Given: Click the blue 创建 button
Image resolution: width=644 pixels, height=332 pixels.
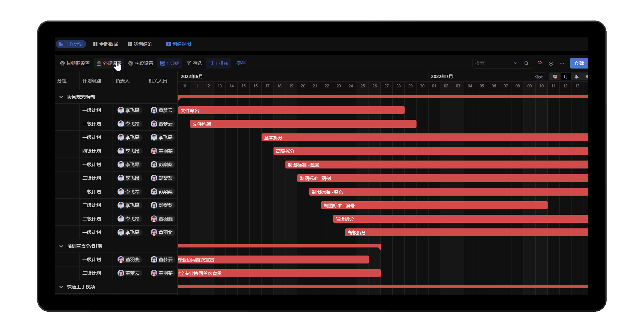Looking at the screenshot, I should pos(579,63).
